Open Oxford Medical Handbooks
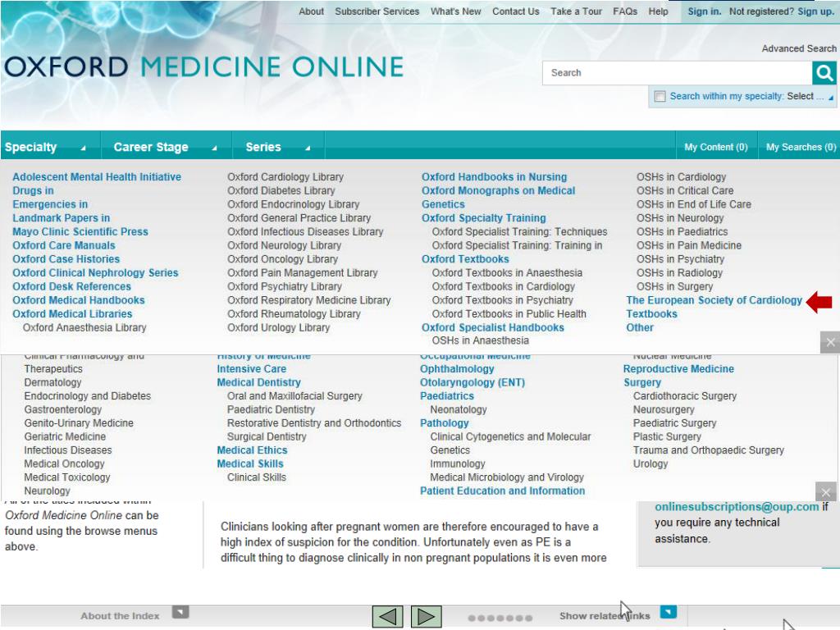 click(79, 300)
